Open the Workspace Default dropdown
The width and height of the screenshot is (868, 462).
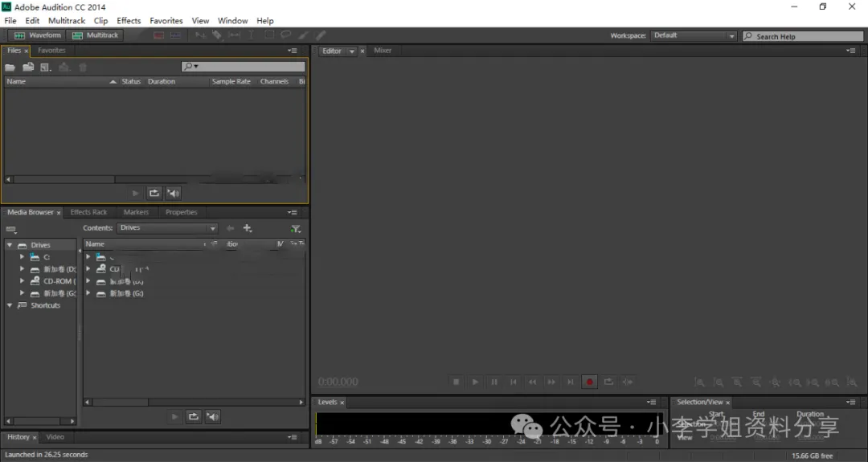(694, 35)
